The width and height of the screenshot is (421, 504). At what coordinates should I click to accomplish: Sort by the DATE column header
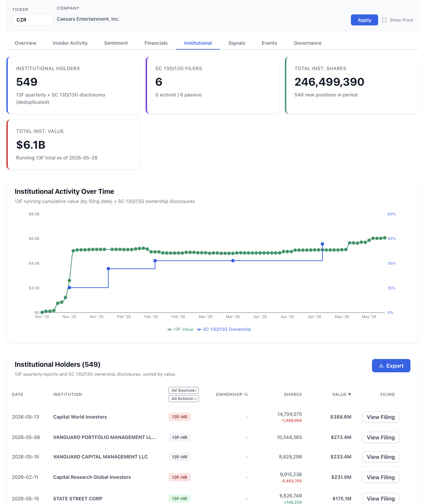17,394
